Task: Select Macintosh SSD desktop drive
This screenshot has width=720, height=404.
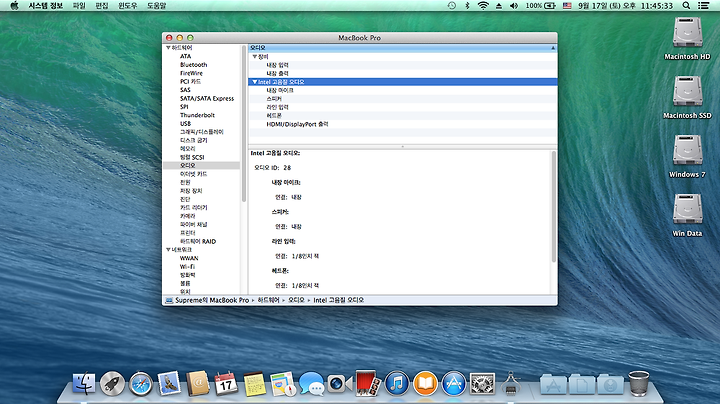Action: pyautogui.click(x=687, y=97)
